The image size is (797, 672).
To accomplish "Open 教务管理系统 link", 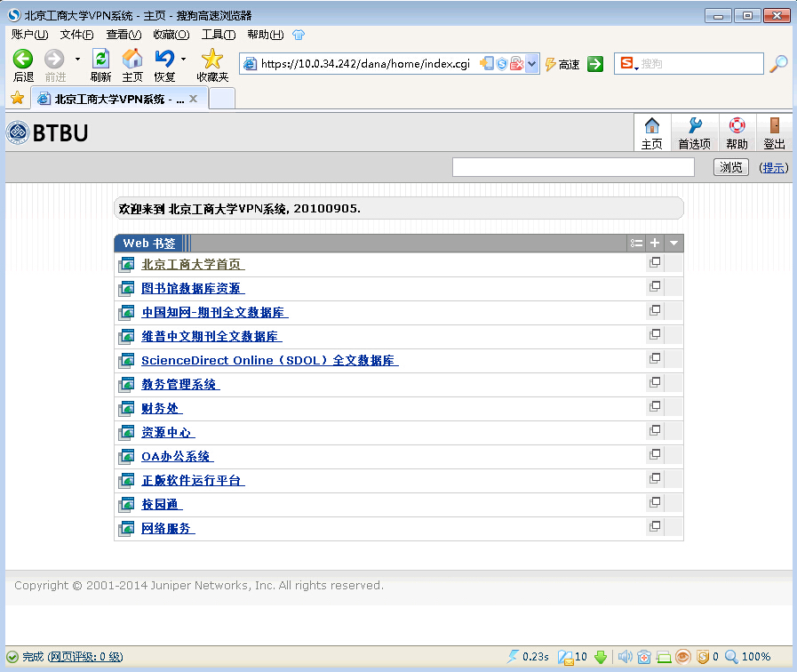I will (180, 384).
